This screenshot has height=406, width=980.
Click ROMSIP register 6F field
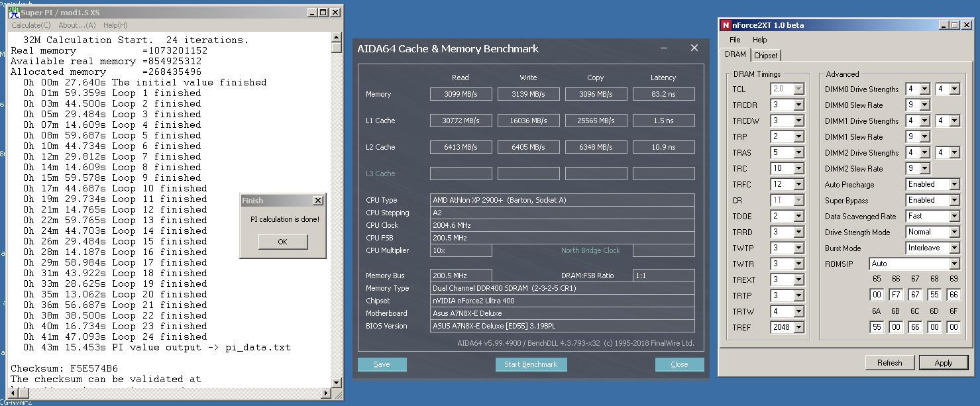pos(953,327)
